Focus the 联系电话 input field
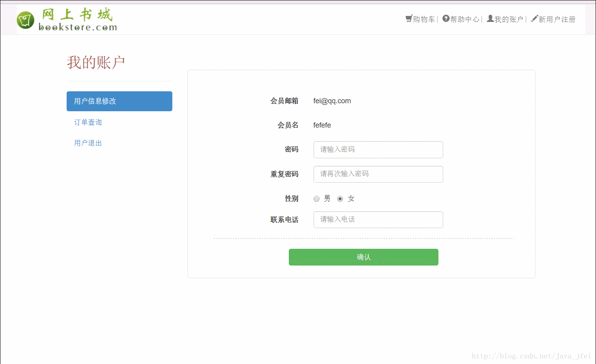The height and width of the screenshot is (364, 596). point(378,220)
